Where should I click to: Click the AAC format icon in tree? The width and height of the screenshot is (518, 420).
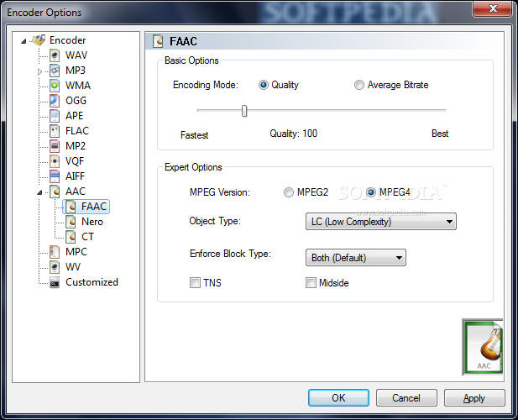click(x=55, y=192)
